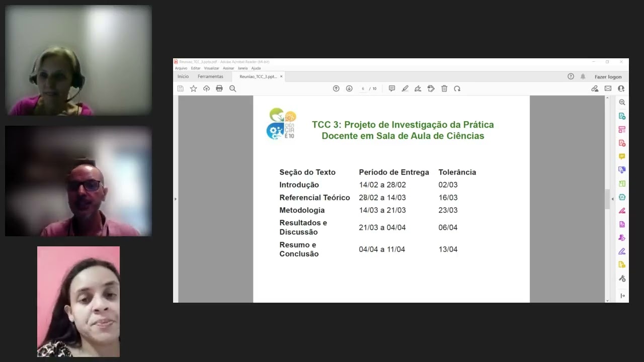Open the find text magnifier icon
Viewport: 644px width, 362px height.
point(232,88)
